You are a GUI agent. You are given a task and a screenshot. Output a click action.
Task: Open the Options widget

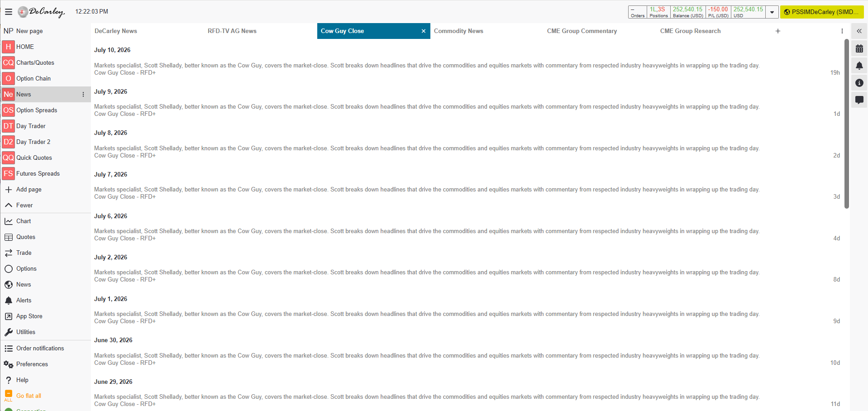click(46, 268)
